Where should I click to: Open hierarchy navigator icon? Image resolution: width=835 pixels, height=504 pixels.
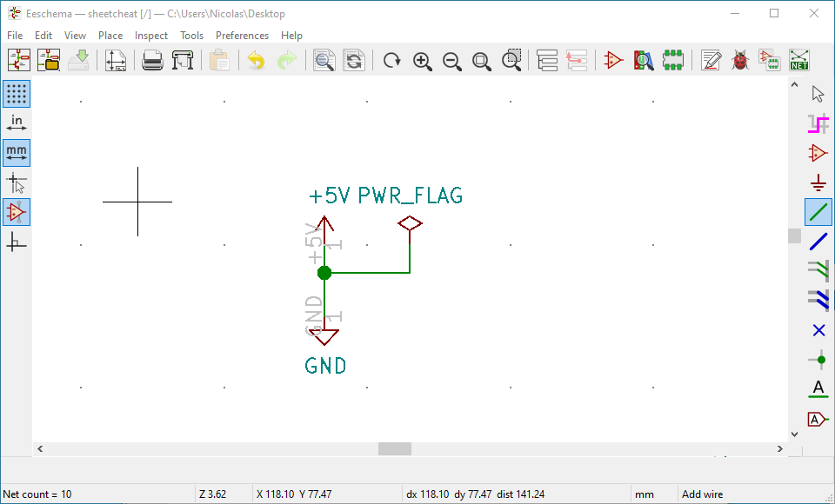click(547, 60)
